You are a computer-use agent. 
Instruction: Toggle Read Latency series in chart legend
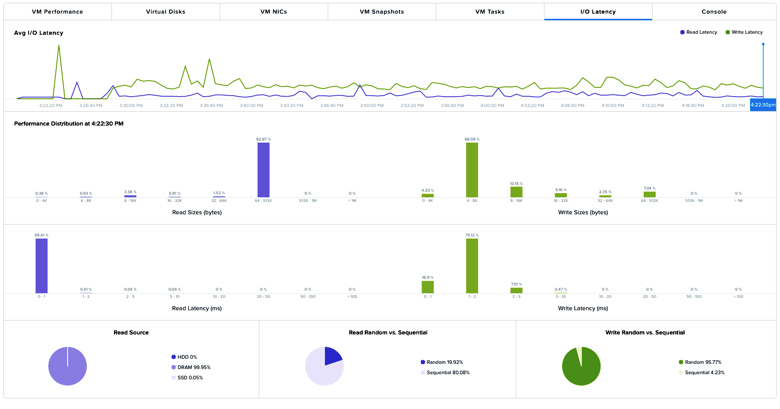(701, 32)
